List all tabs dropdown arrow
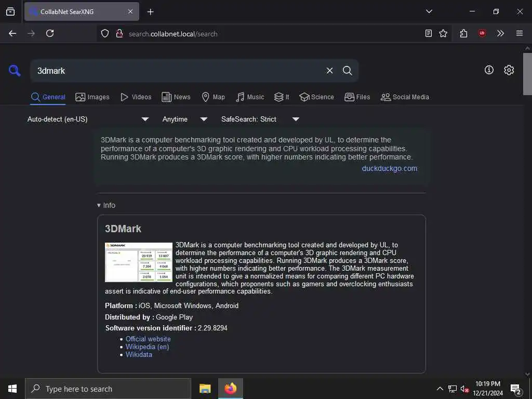 (x=429, y=11)
